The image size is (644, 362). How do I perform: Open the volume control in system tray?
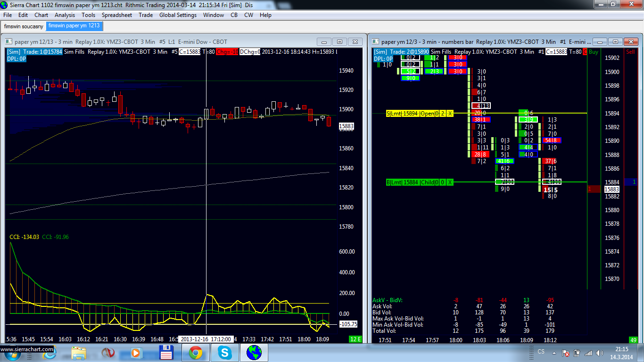599,353
